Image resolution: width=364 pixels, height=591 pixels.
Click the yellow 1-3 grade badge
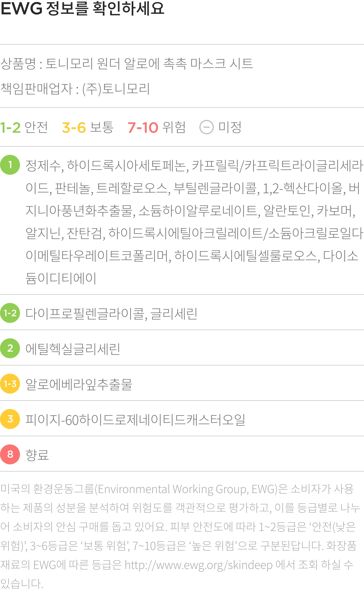(10, 384)
